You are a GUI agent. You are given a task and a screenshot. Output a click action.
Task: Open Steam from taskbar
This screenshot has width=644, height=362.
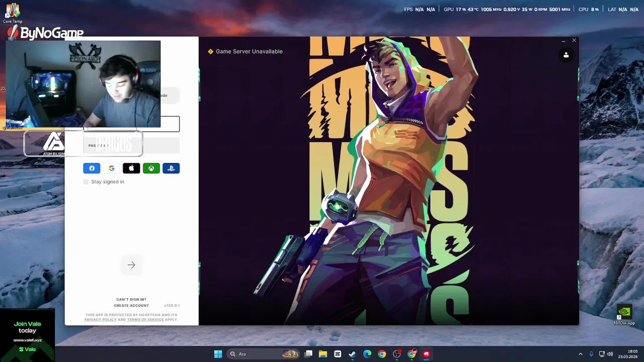click(x=352, y=354)
